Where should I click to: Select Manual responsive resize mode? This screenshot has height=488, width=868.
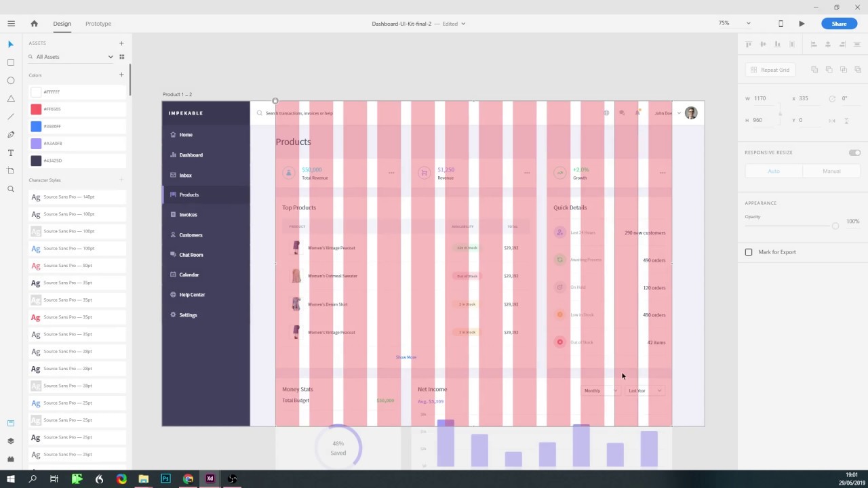coord(831,171)
